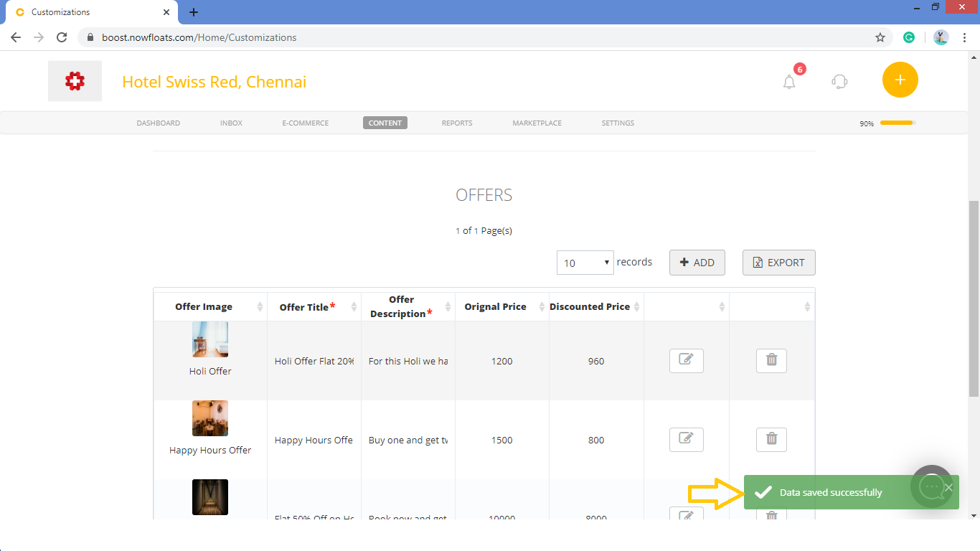The height and width of the screenshot is (551, 980).
Task: Open a new browser tab
Action: 194,12
